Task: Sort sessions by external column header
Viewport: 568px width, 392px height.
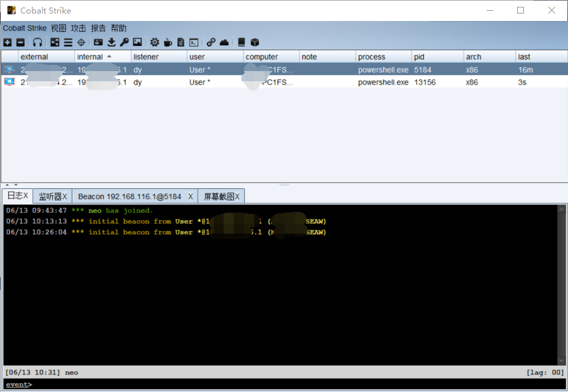Action: [x=46, y=57]
